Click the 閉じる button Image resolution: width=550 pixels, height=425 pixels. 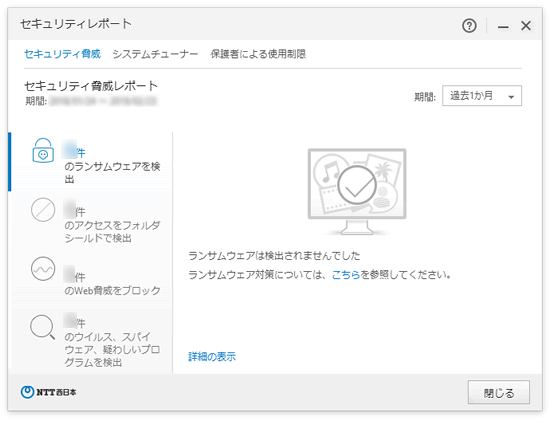498,392
